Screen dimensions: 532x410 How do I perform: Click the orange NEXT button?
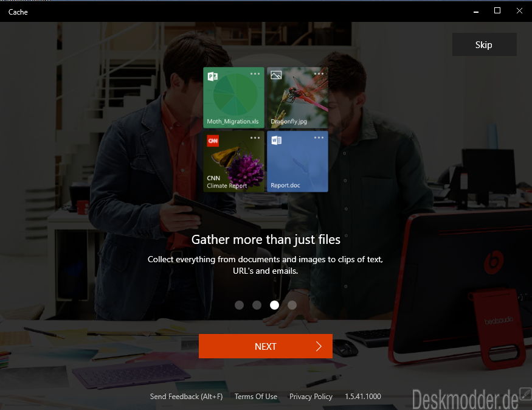click(266, 346)
